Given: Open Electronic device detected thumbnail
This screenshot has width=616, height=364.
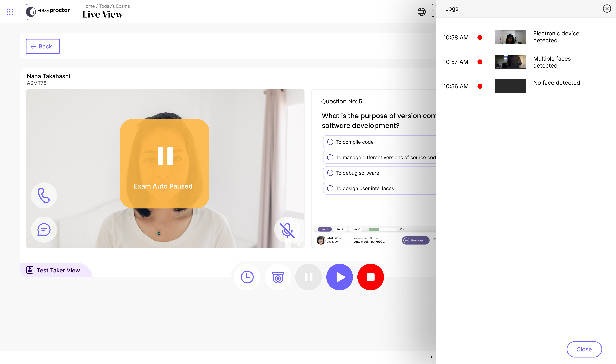Looking at the screenshot, I should point(510,37).
